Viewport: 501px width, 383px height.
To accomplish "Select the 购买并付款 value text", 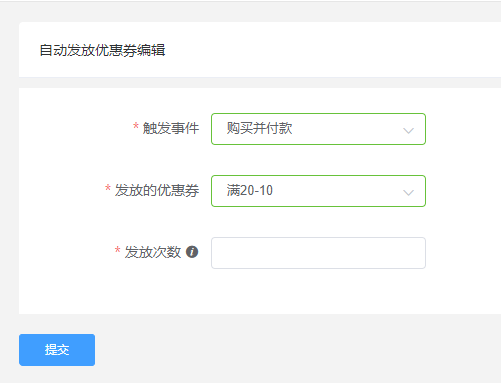I will coord(259,128).
